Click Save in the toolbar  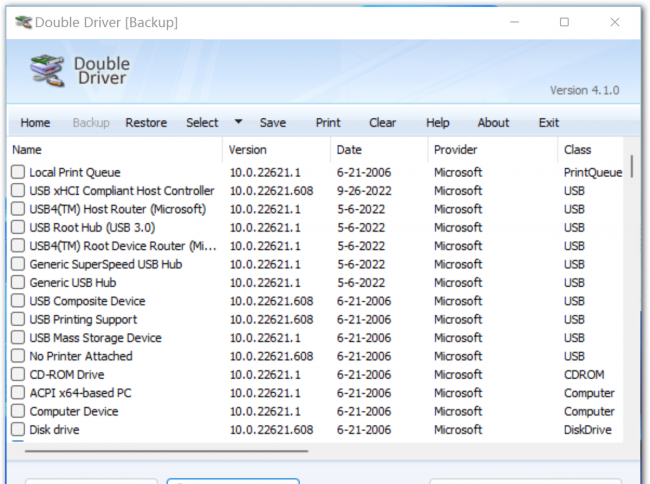(x=273, y=123)
